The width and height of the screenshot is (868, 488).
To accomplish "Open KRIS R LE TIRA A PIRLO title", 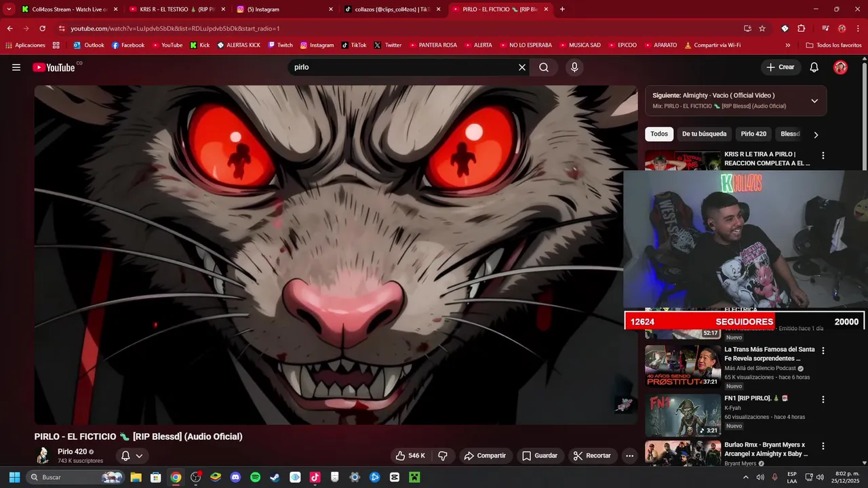I will pyautogui.click(x=767, y=159).
